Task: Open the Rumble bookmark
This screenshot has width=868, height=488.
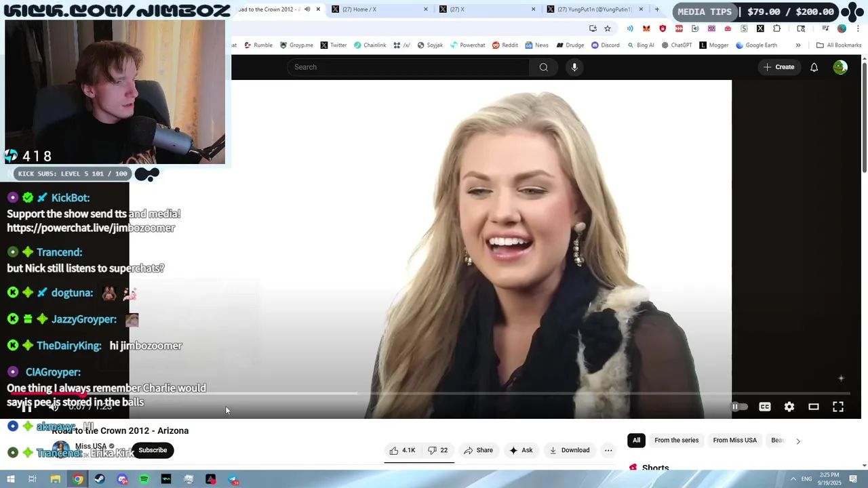Action: (x=258, y=45)
